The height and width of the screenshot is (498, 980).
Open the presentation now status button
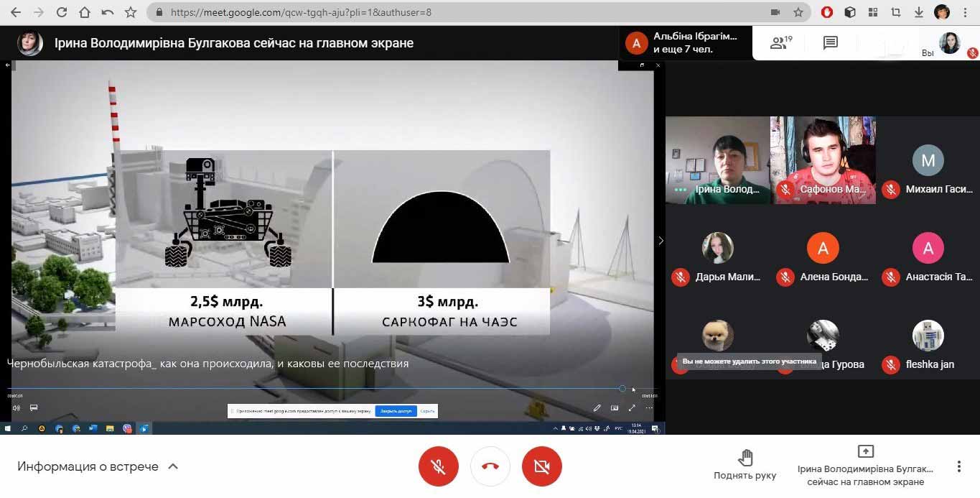tap(865, 466)
